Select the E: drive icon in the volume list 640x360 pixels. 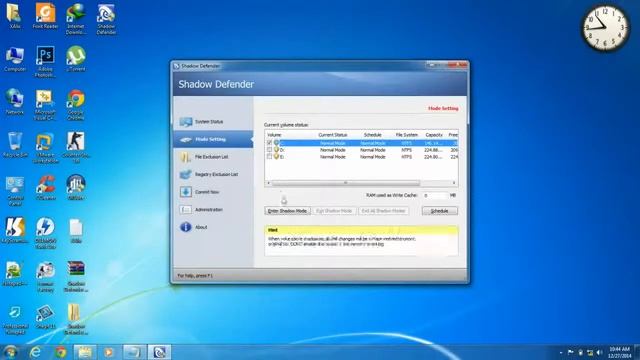(276, 157)
